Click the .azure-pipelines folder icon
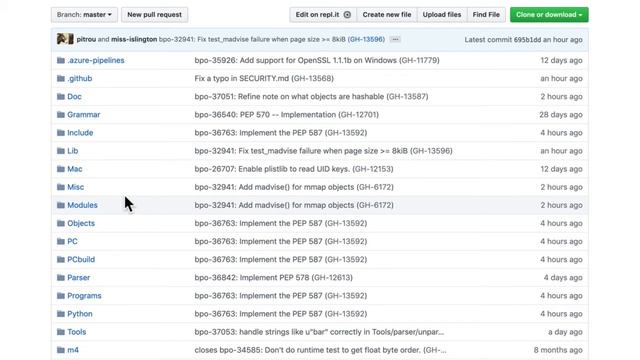The width and height of the screenshot is (640, 360). 61,60
